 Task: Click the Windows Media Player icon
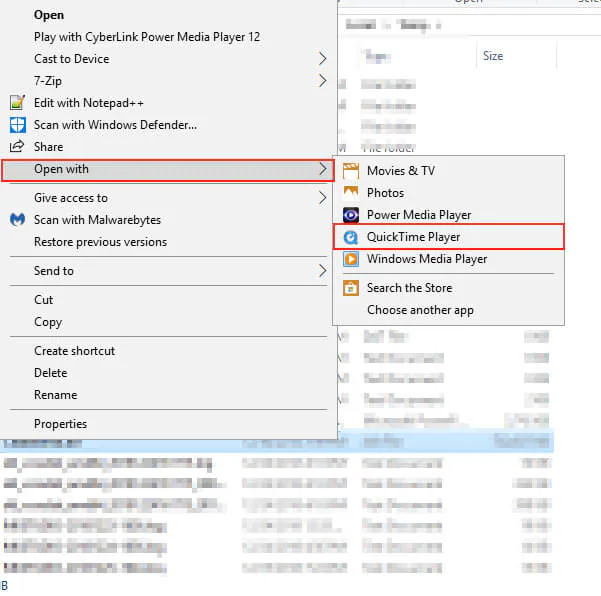pos(351,259)
